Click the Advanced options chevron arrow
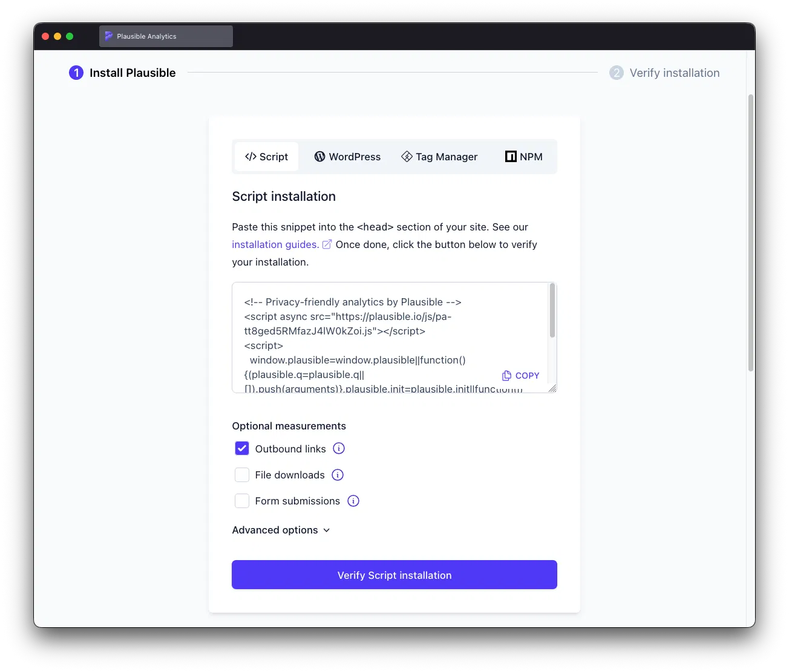The width and height of the screenshot is (789, 672). point(327,530)
